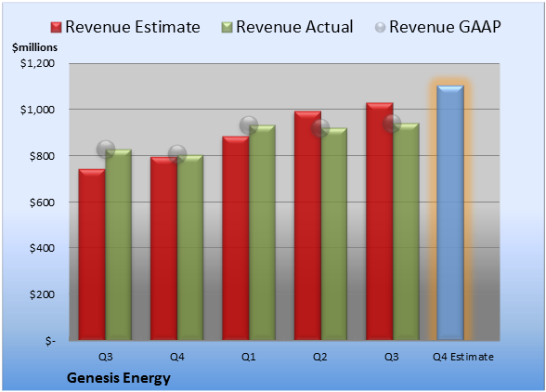Select the 'Revenue Estimate' legend label

[133, 27]
